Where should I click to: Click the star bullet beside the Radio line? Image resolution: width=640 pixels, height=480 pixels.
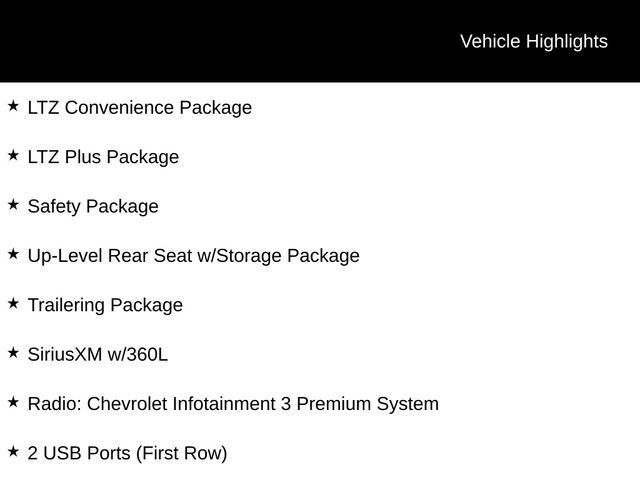click(x=13, y=402)
